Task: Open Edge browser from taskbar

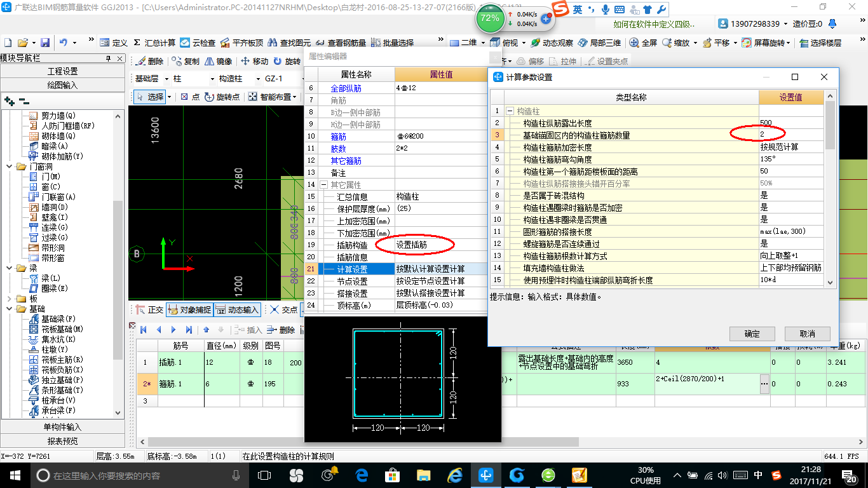Action: point(362,475)
